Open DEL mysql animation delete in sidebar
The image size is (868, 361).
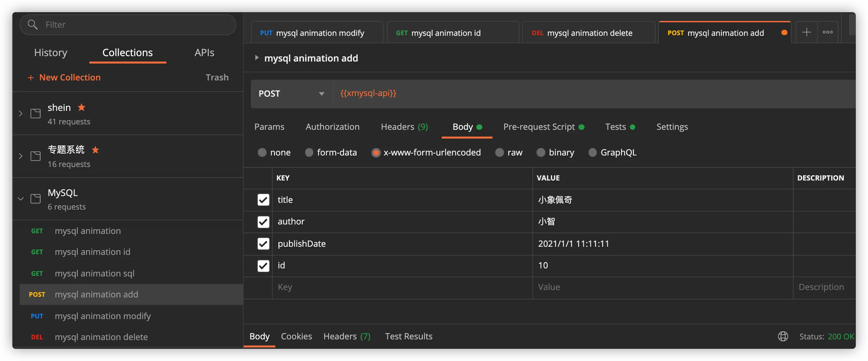point(131,337)
